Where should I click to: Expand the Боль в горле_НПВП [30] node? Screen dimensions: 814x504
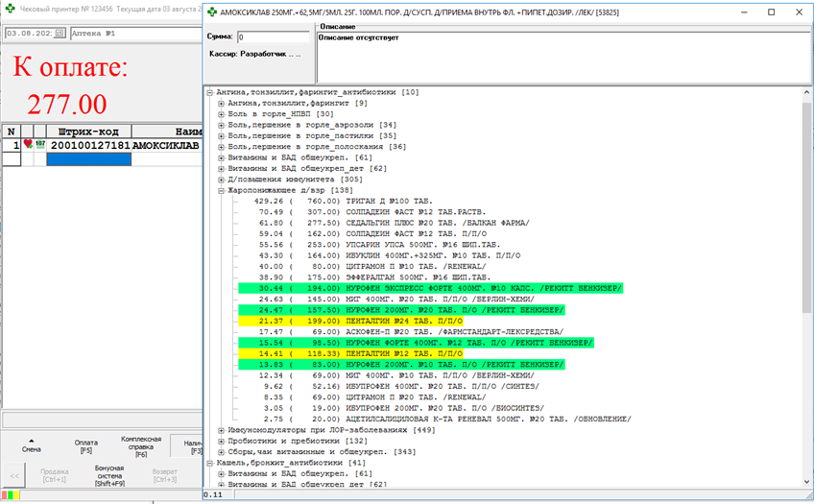coord(221,114)
